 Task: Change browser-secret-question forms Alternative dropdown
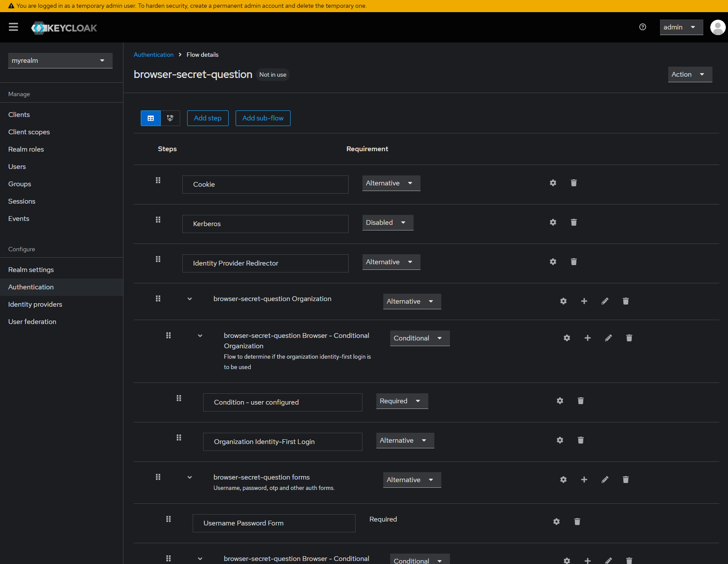pyautogui.click(x=412, y=480)
